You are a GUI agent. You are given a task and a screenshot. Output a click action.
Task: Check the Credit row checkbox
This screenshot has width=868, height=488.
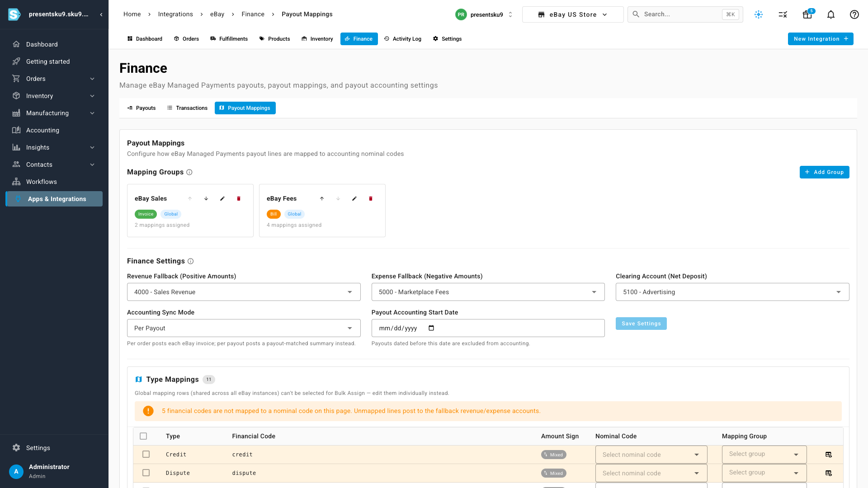tap(146, 454)
